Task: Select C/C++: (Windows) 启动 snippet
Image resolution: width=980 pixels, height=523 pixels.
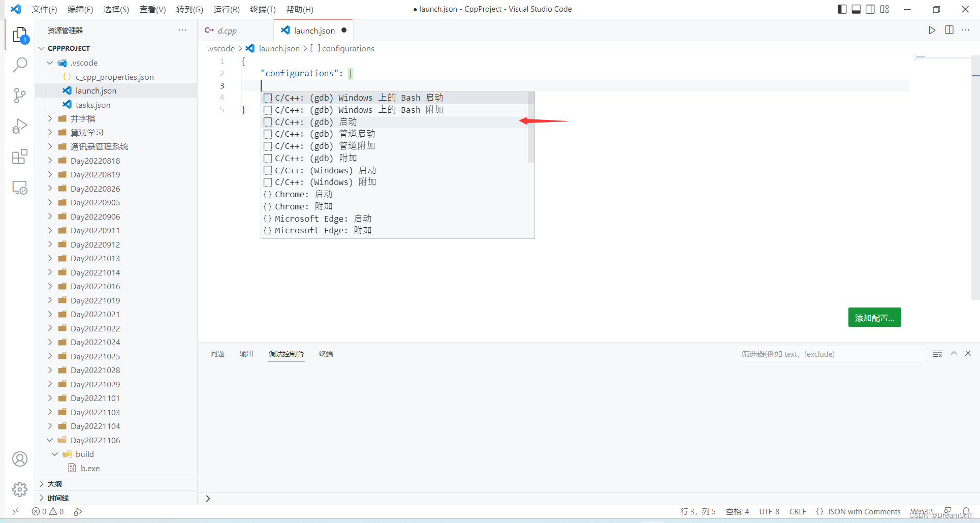Action: coord(394,170)
